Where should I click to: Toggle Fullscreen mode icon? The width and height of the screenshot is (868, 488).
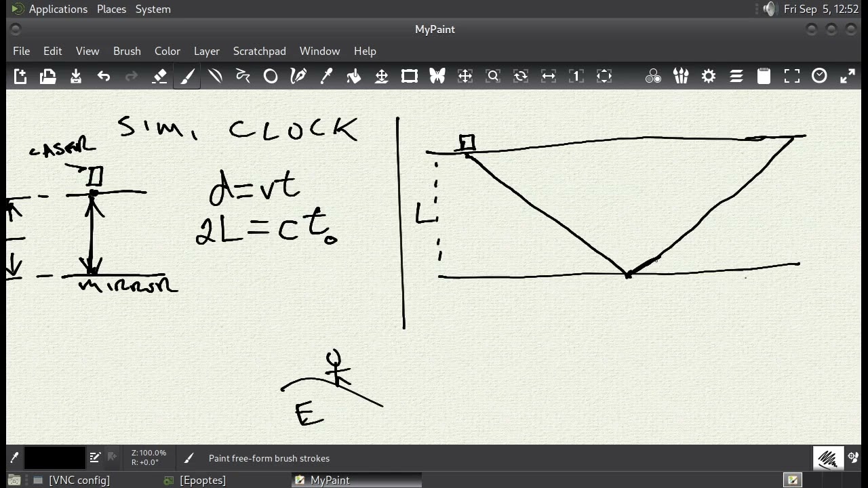coord(792,77)
